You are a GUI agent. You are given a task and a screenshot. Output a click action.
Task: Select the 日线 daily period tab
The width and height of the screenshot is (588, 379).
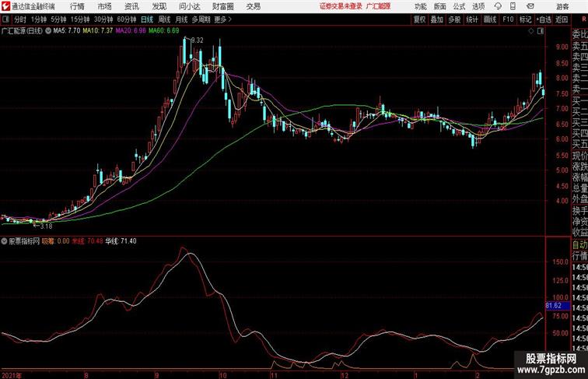(x=147, y=19)
